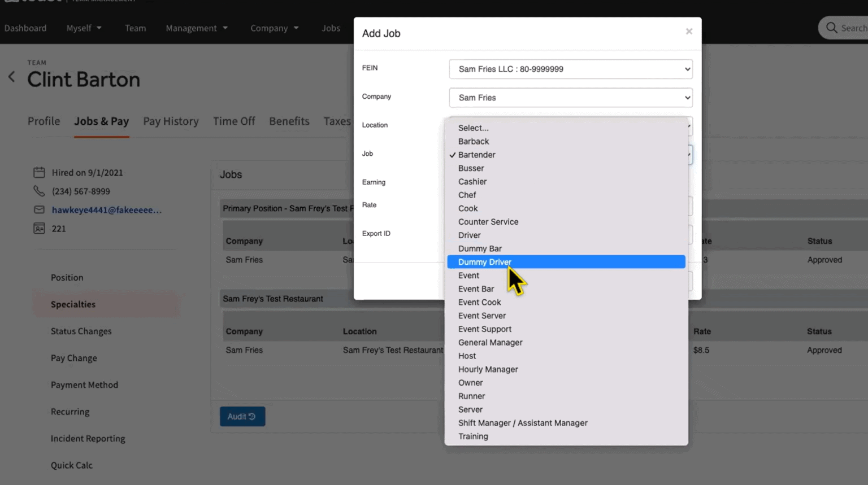Select Payment Method in the sidebar

click(84, 385)
